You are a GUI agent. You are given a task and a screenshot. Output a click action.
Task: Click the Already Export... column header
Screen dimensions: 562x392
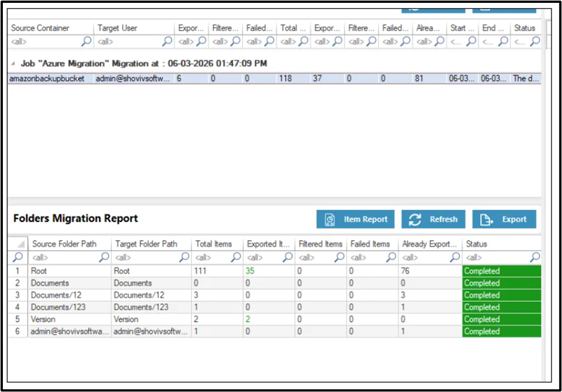[x=430, y=244]
